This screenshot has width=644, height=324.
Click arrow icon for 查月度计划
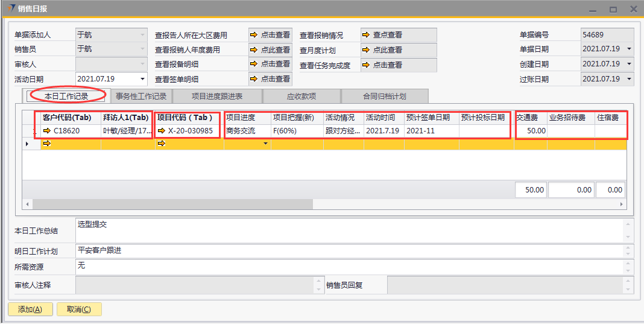click(x=366, y=50)
